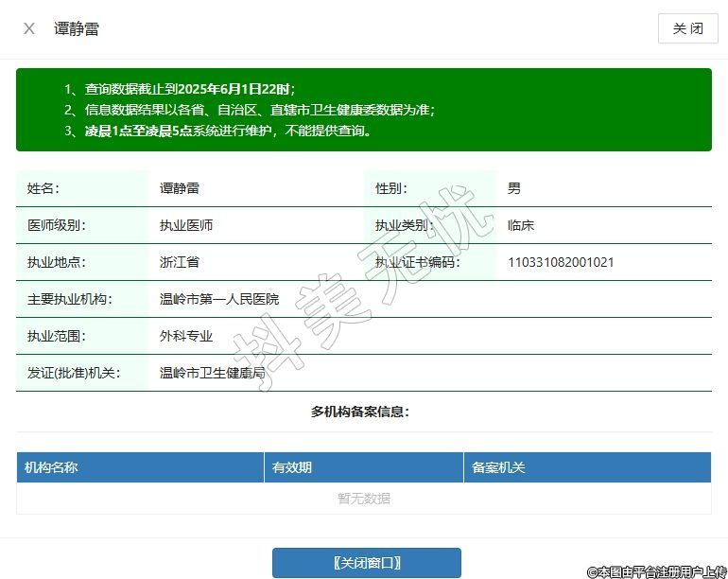Click the dialog title 谭静雷 in header
The image size is (728, 579).
[77, 28]
